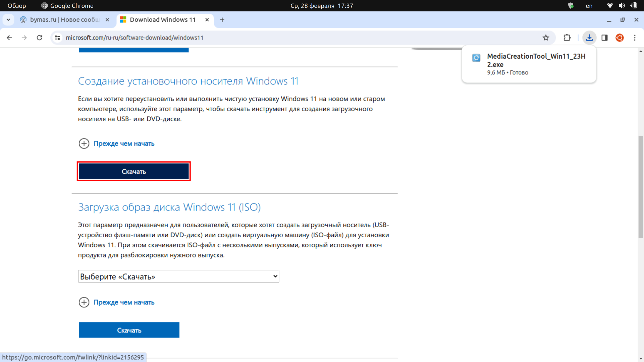Click the page vertical scrollbar thumb

point(641,186)
